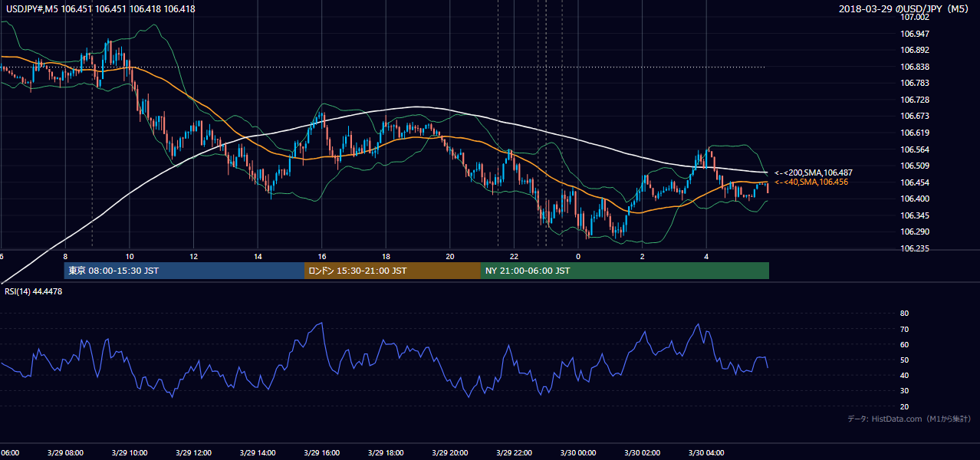Click price axis label 106.892
The image size is (980, 460).
[914, 50]
